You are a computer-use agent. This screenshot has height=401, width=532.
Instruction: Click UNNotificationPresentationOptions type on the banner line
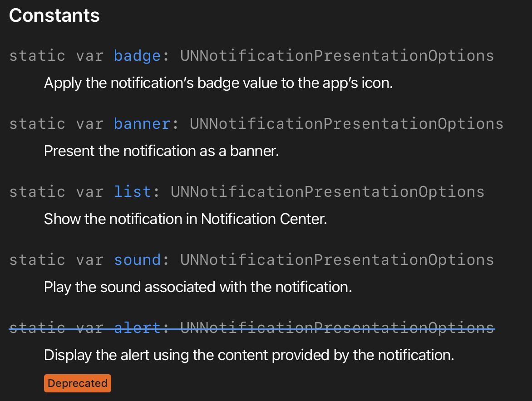pos(346,124)
